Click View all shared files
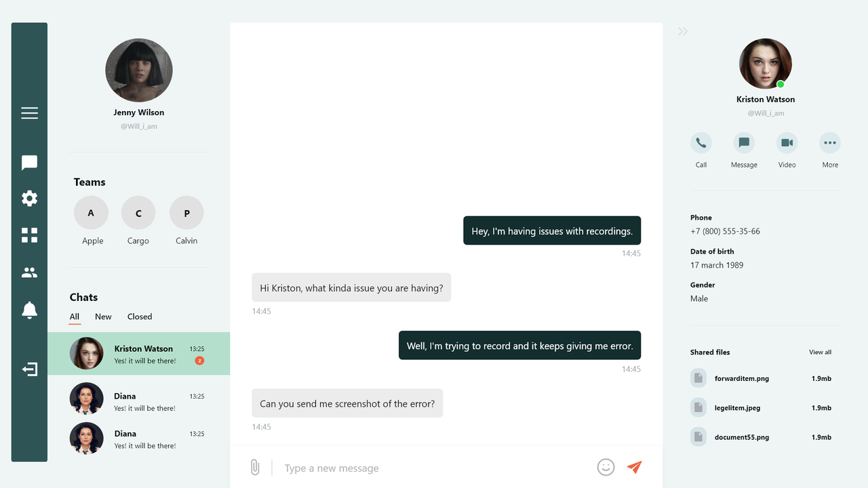Image resolution: width=868 pixels, height=488 pixels. tap(820, 352)
